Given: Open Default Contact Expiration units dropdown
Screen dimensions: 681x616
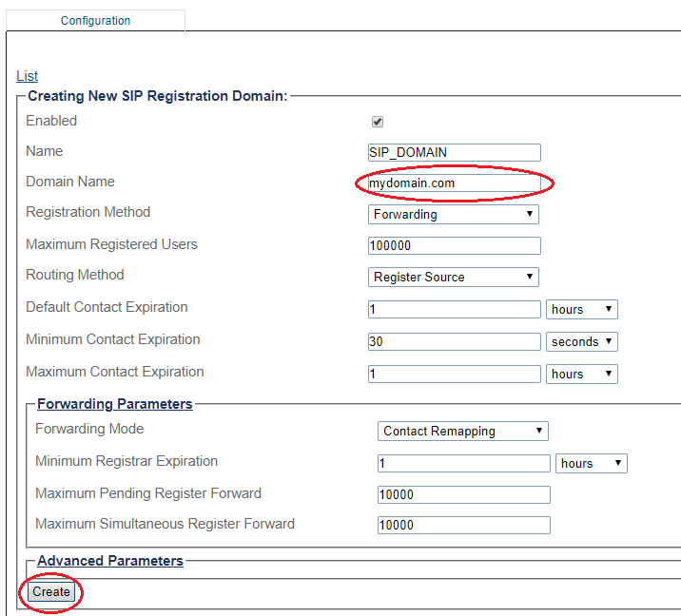Looking at the screenshot, I should point(582,310).
